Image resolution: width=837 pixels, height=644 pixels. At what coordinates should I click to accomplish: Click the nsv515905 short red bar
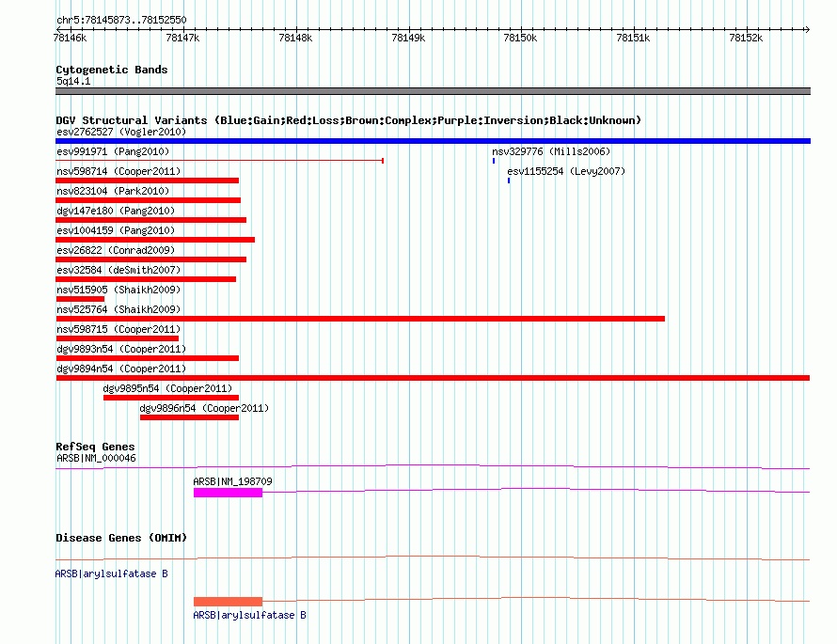click(80, 299)
